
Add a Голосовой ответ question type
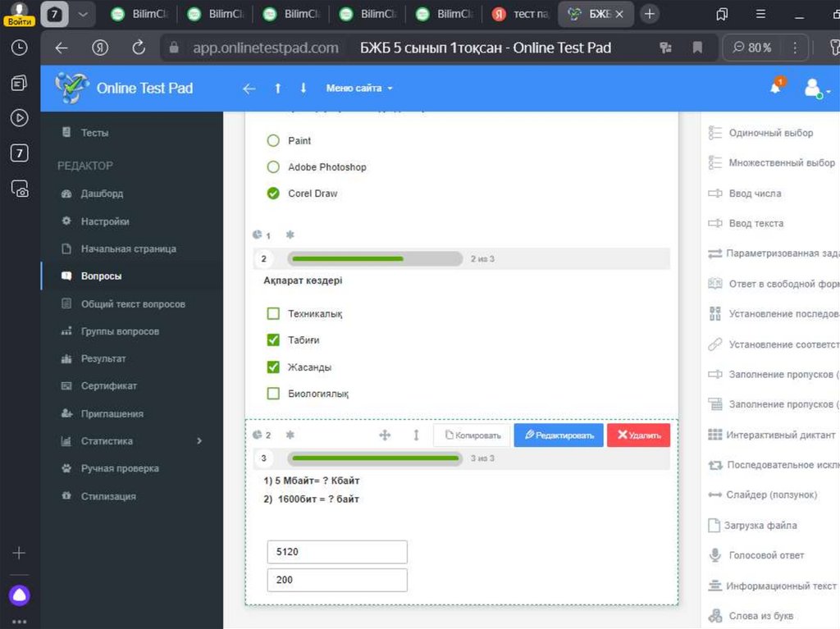pyautogui.click(x=756, y=555)
